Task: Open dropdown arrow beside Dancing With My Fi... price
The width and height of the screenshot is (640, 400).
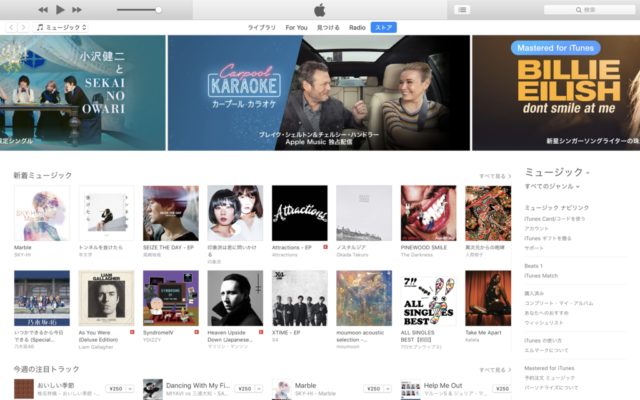Action: point(259,389)
